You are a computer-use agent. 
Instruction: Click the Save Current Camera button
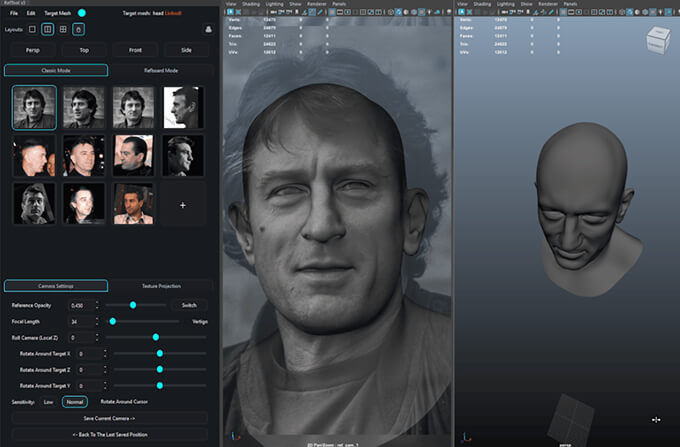pos(109,417)
